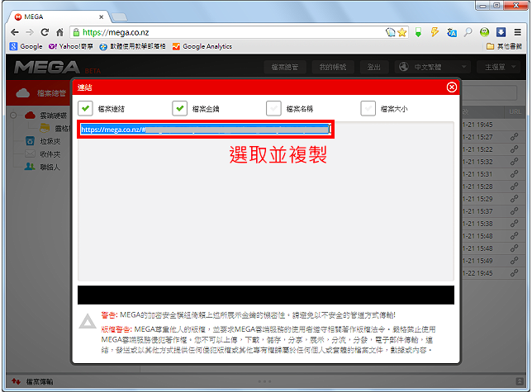Click the MEGA logo
Viewport: 532px width, 392px height.
tap(47, 67)
